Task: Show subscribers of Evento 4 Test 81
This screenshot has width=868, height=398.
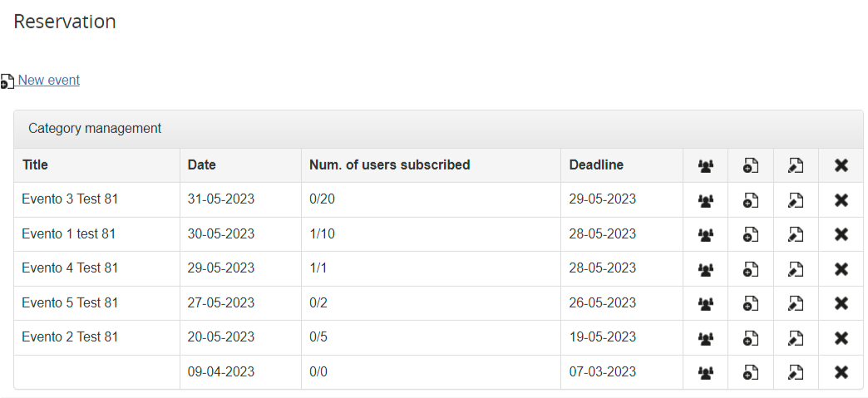Action: [x=705, y=269]
